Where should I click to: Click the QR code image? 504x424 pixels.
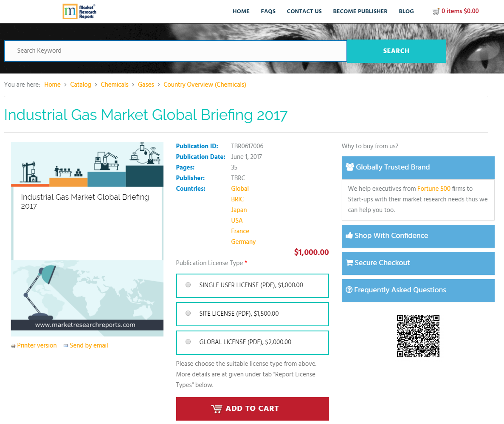pos(418,336)
